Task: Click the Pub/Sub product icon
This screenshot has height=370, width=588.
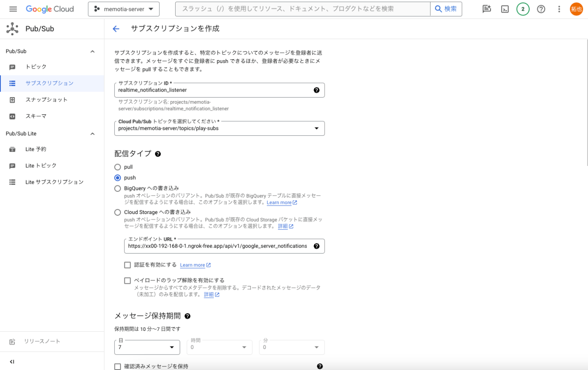Action: [x=12, y=29]
